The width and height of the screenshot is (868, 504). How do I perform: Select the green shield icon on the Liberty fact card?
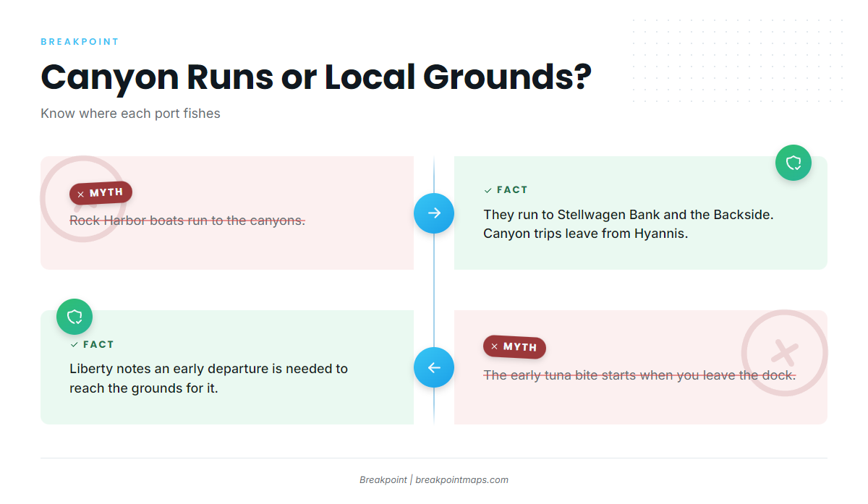(x=75, y=317)
